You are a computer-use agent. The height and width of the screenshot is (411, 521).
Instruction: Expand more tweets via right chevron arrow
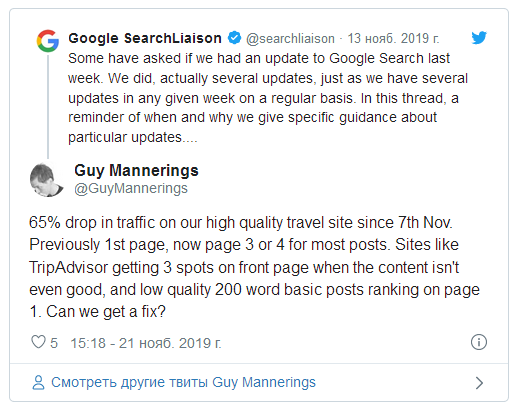coord(479,383)
